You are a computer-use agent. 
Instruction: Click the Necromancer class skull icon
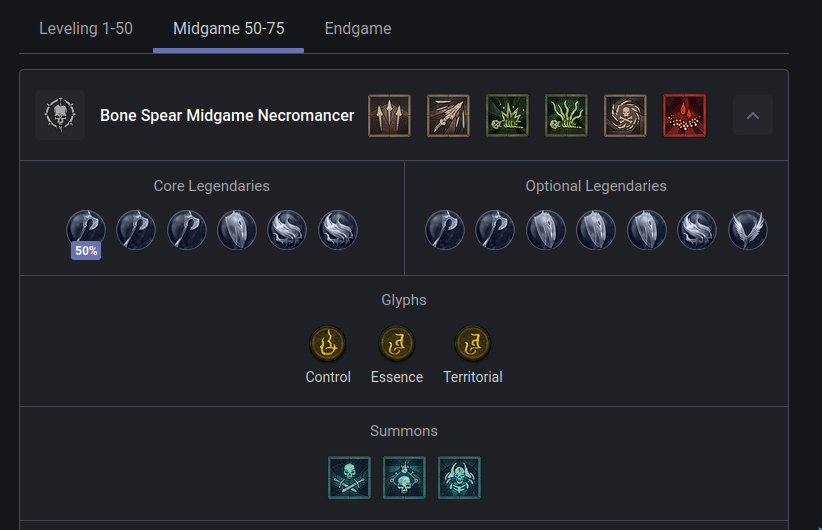(x=60, y=116)
